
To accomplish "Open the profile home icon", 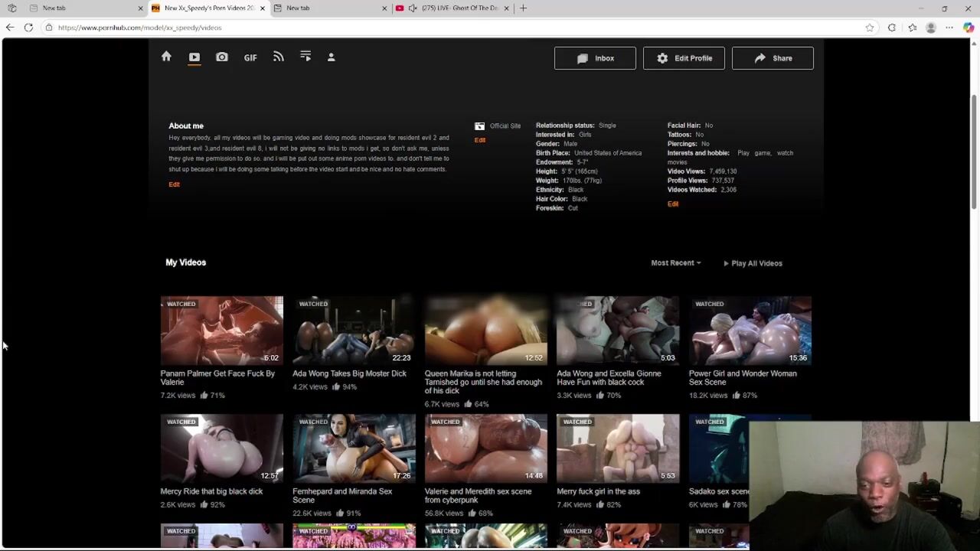I will [x=166, y=57].
